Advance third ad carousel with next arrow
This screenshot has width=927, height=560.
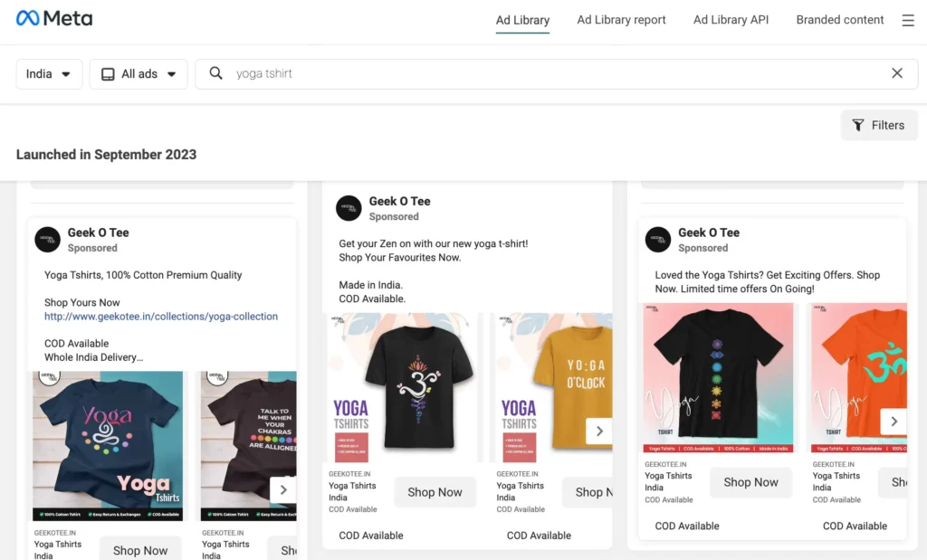click(x=894, y=422)
